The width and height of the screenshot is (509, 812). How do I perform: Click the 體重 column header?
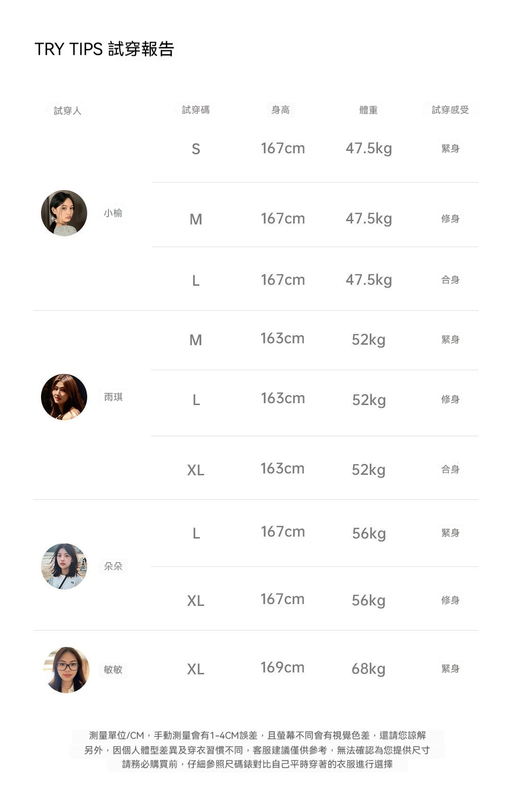tap(368, 110)
